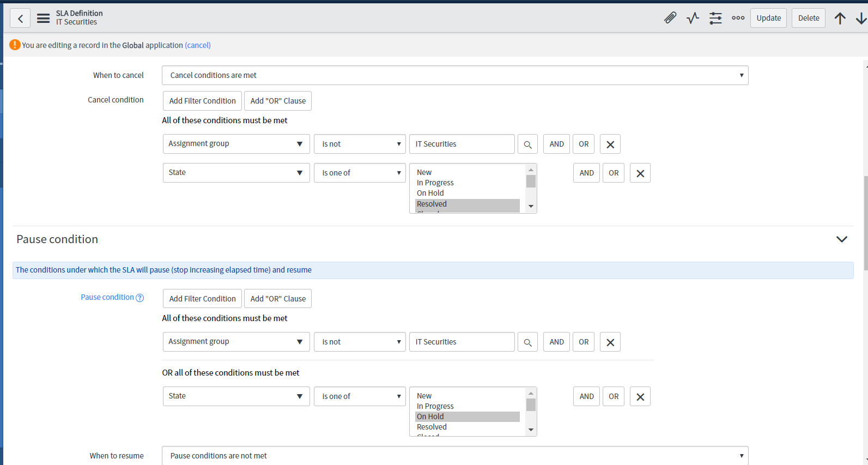The image size is (868, 465).
Task: Click the Delete button
Action: (x=809, y=18)
